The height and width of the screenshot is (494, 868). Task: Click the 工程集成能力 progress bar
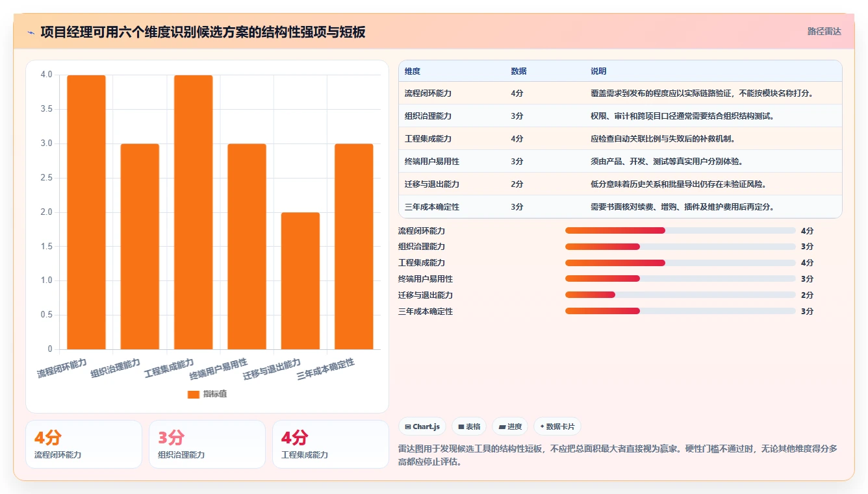point(680,263)
